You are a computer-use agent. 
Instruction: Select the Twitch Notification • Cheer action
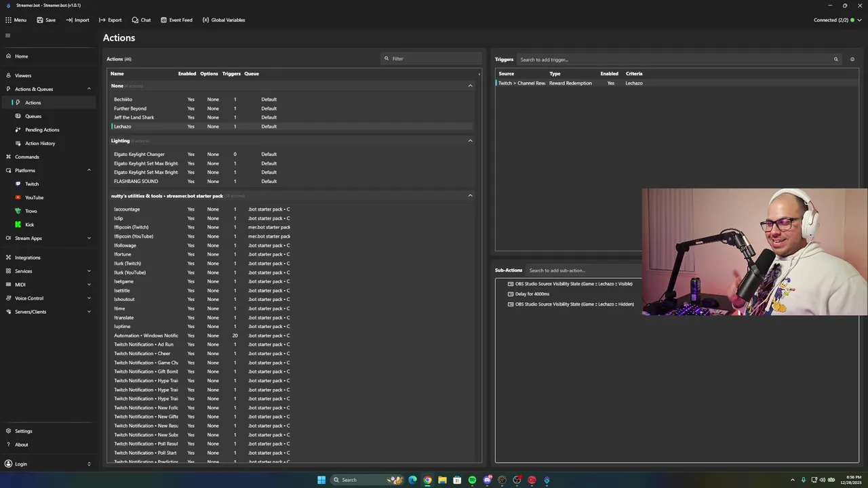(x=292, y=354)
